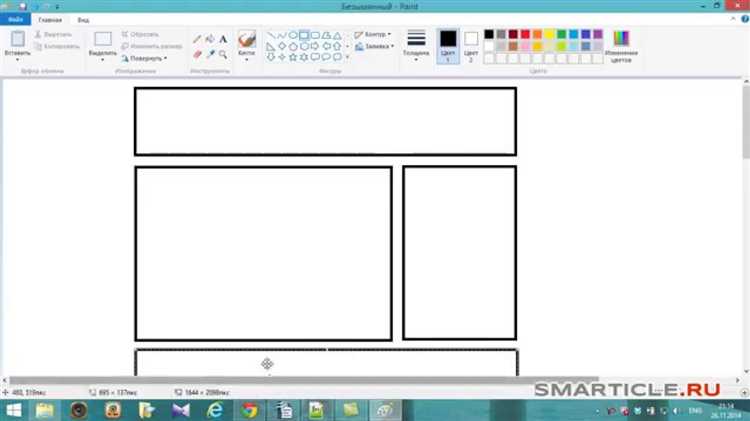Screen dimensions: 750x421
Task: Pick the orange palette swatch
Action: [538, 34]
